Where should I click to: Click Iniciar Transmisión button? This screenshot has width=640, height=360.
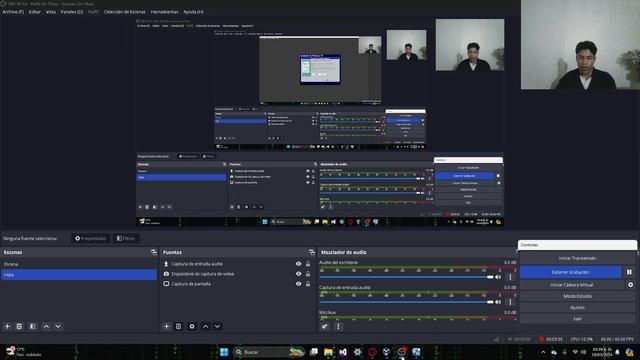coord(577,258)
